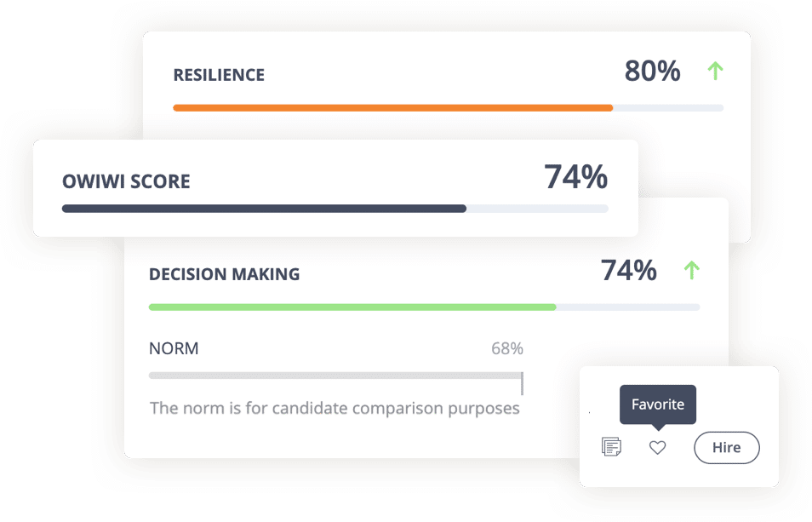Click the heart Favorite icon
Viewport: 812px width, 522px height.
click(657, 447)
